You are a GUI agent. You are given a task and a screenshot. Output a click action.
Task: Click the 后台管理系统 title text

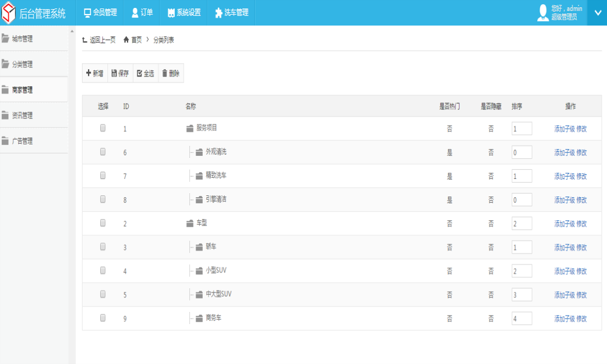point(42,14)
